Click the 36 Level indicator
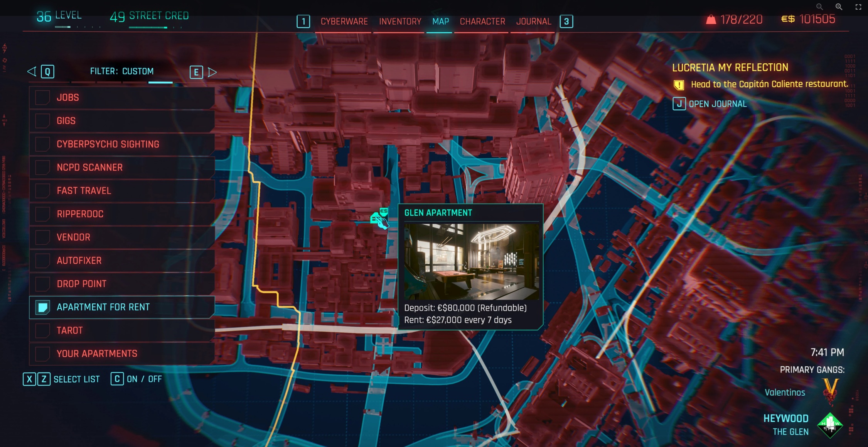The height and width of the screenshot is (447, 868). tap(59, 15)
